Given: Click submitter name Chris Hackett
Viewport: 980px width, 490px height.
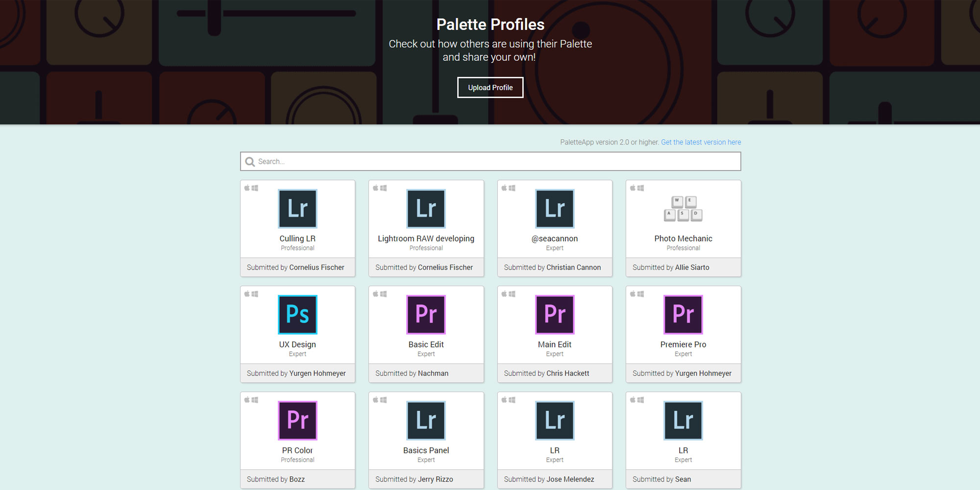Looking at the screenshot, I should [x=567, y=373].
